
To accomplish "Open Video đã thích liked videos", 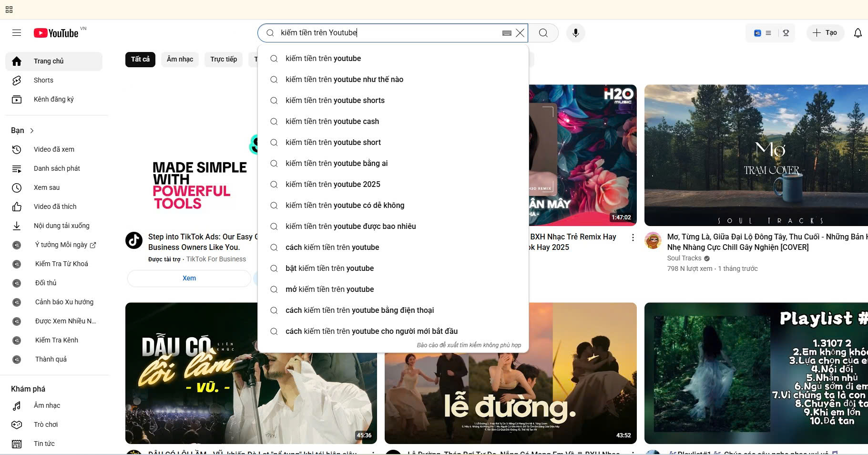I will pos(54,207).
